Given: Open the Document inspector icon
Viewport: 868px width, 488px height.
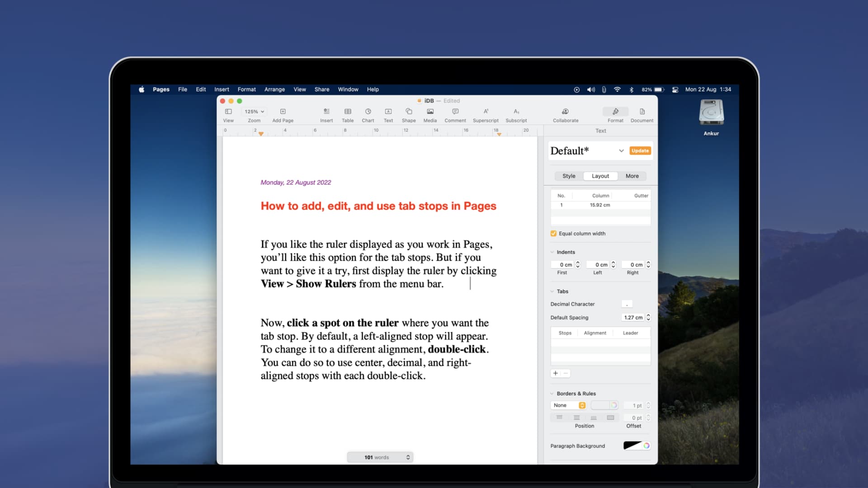Looking at the screenshot, I should [642, 112].
